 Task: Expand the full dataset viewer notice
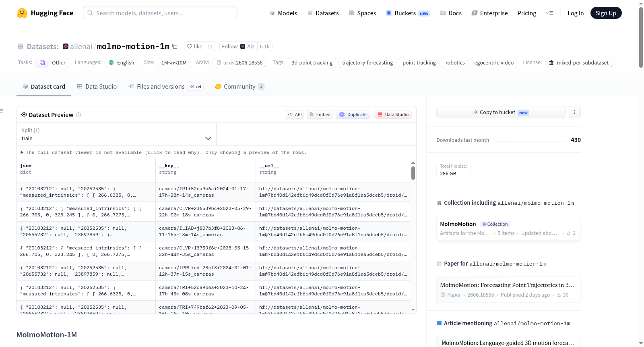pos(163,152)
